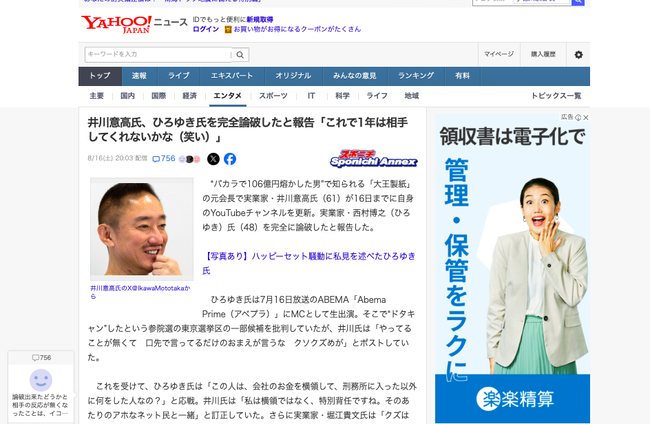Select the IT category

[311, 96]
